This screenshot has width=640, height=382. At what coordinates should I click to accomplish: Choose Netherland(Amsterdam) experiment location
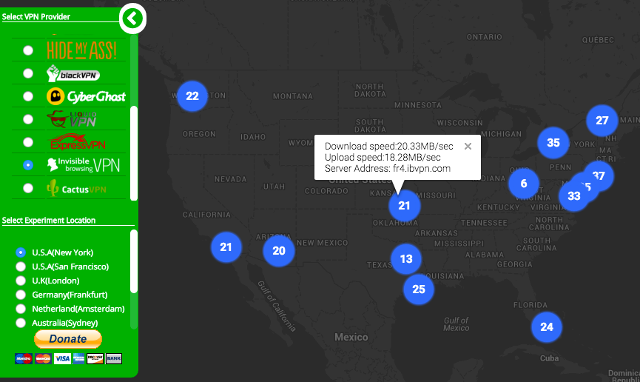(21, 309)
